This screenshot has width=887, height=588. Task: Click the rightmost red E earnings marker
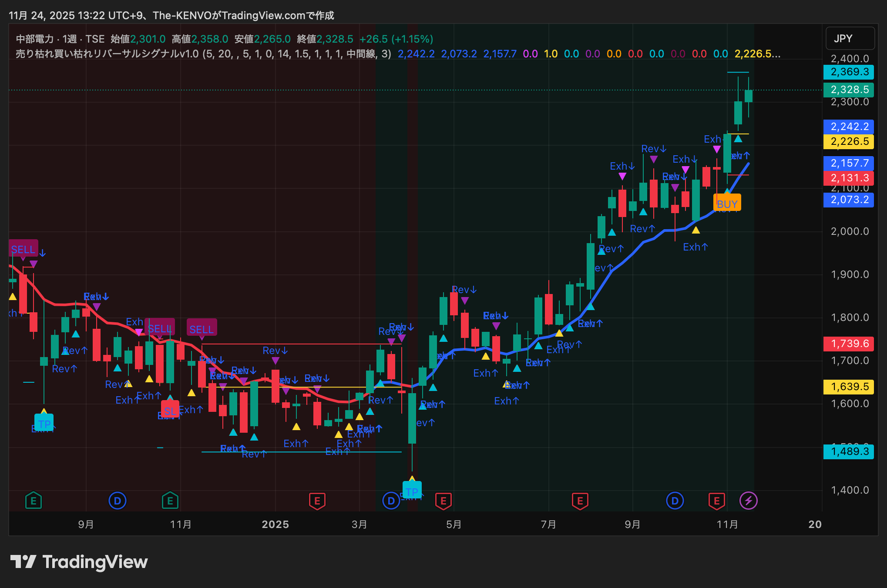[716, 501]
